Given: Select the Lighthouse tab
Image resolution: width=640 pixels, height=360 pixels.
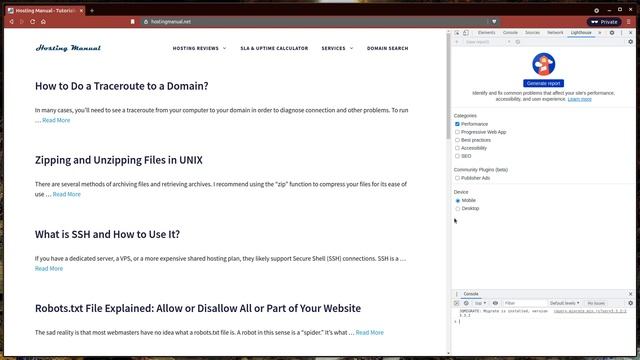Looking at the screenshot, I should (x=581, y=33).
